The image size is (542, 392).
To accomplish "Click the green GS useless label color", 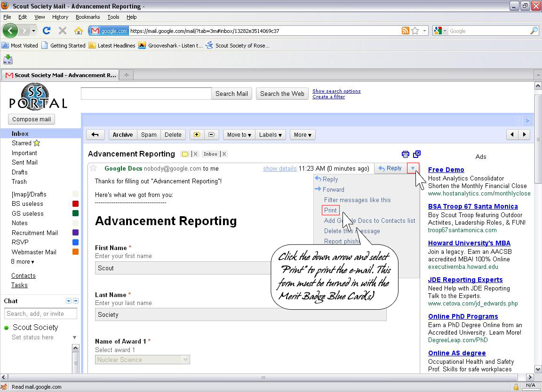I will coord(75,213).
